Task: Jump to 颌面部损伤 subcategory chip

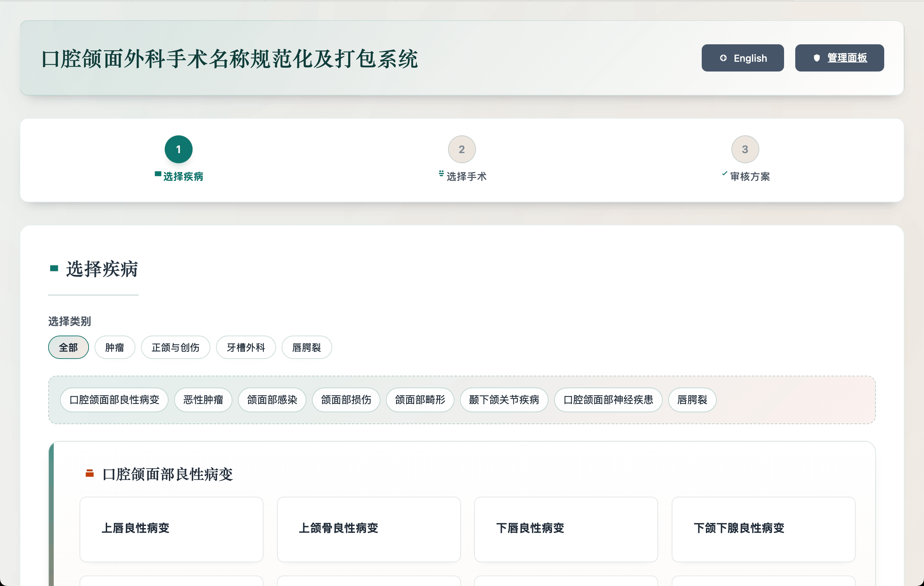Action: (346, 400)
